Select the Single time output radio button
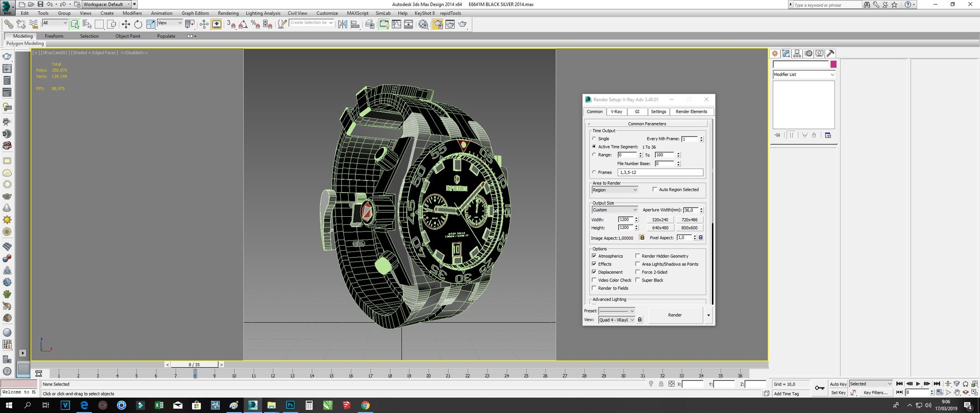 point(594,138)
